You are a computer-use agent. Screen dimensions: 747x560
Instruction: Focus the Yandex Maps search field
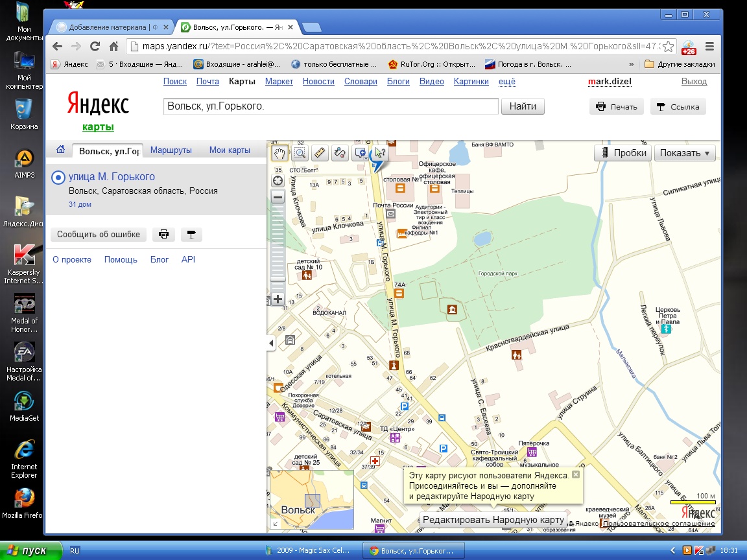(331, 106)
